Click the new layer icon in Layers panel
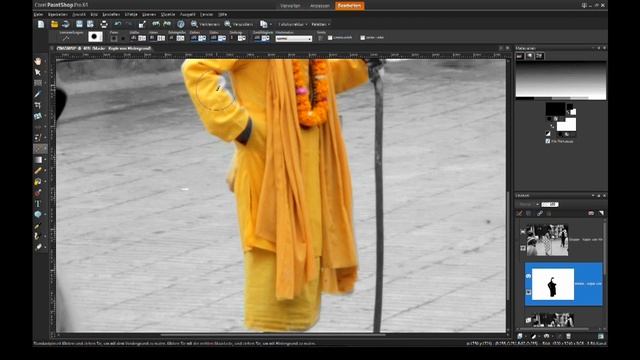 (x=520, y=336)
